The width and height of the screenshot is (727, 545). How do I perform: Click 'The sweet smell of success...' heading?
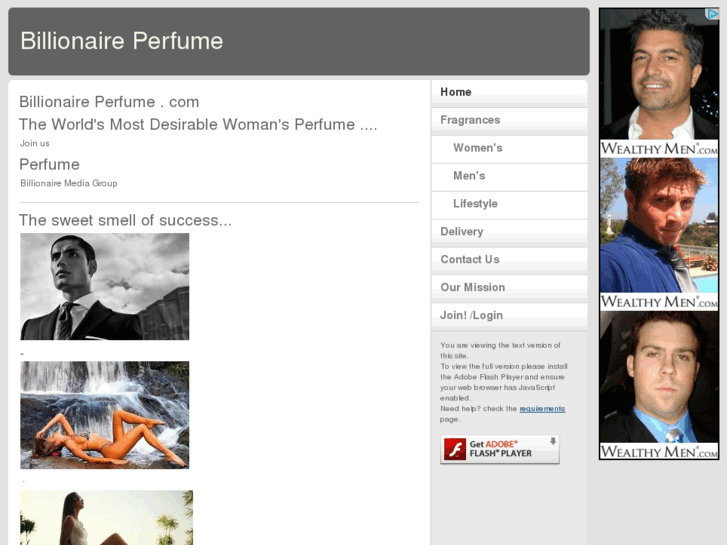[x=125, y=220]
